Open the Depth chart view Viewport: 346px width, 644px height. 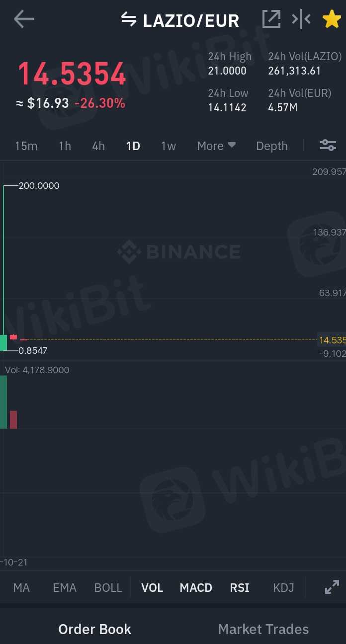272,146
